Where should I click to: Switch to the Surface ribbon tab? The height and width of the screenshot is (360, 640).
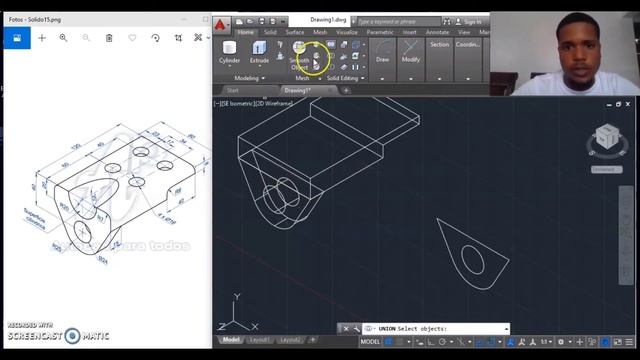point(294,32)
